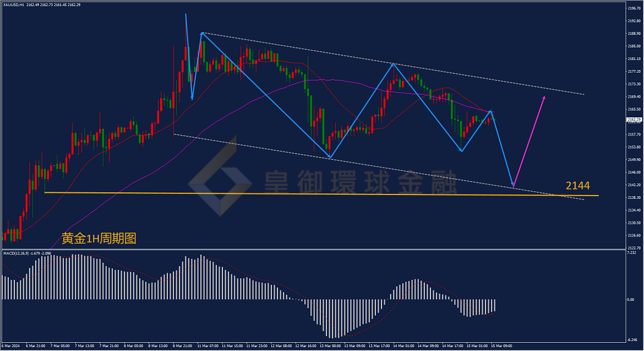Select the 11 Mar 07:00 time label

point(208,346)
